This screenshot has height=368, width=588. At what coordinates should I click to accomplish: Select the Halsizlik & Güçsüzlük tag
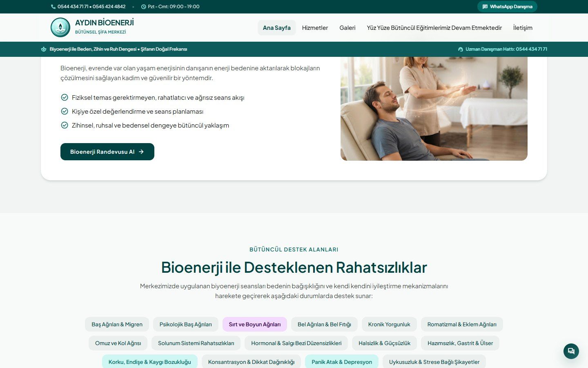pyautogui.click(x=385, y=343)
